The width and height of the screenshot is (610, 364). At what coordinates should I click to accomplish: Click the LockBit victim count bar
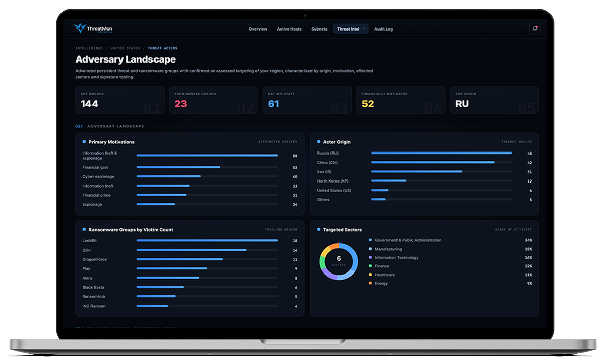pyautogui.click(x=207, y=241)
